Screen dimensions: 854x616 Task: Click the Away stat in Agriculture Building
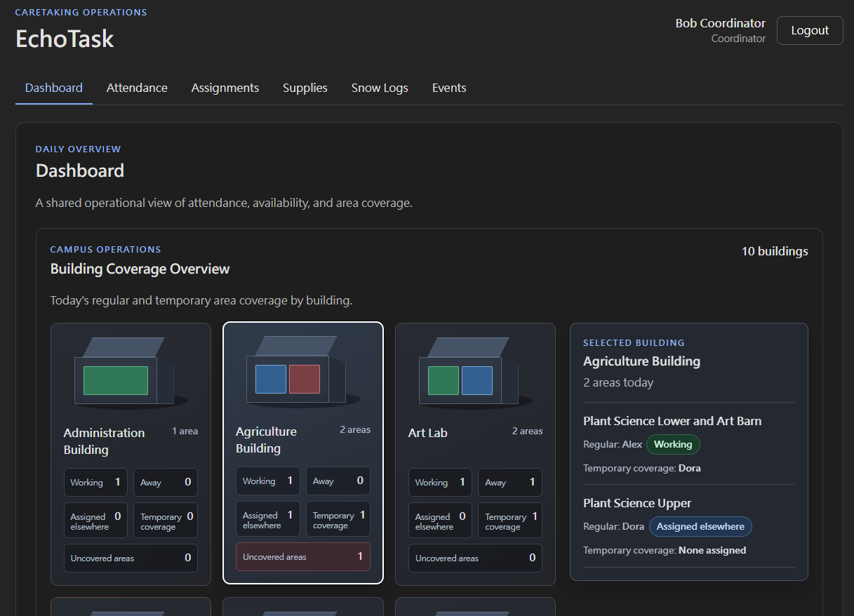click(338, 481)
